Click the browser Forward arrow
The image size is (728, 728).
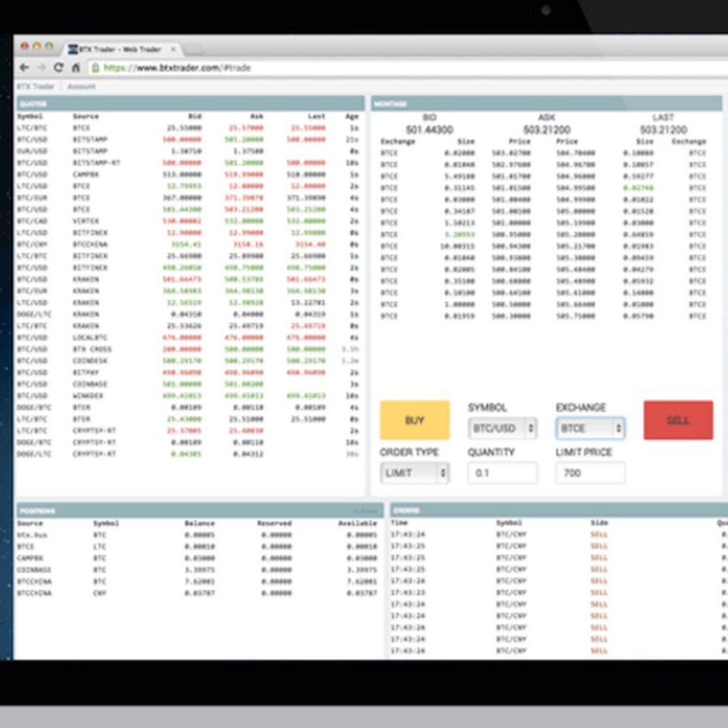41,68
